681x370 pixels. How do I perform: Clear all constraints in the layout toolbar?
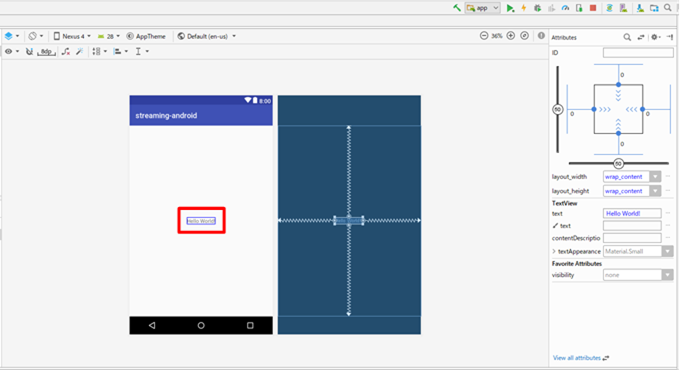[66, 51]
